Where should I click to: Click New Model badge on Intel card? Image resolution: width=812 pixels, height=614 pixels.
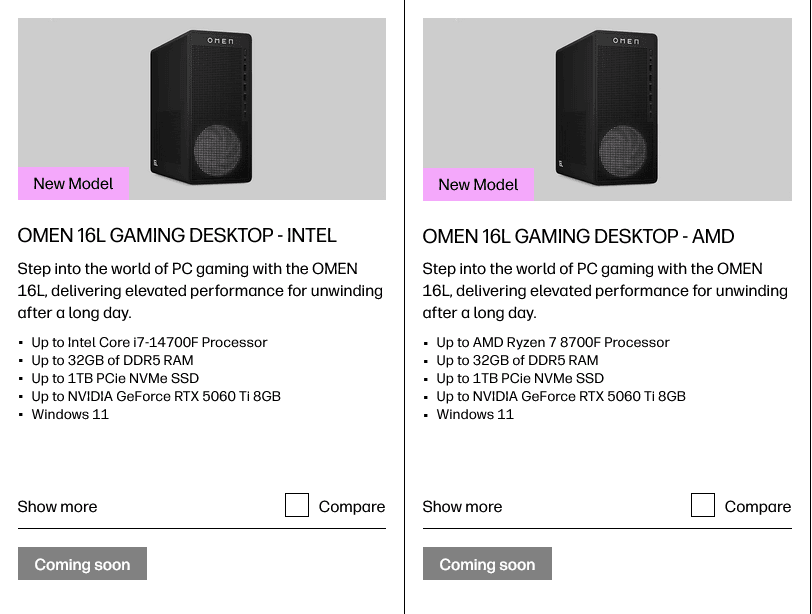74,184
